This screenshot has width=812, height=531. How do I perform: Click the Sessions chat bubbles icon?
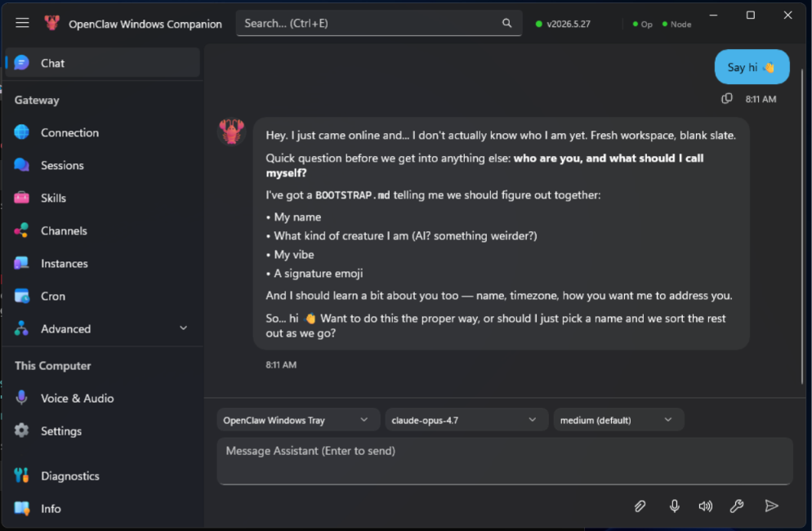[21, 165]
